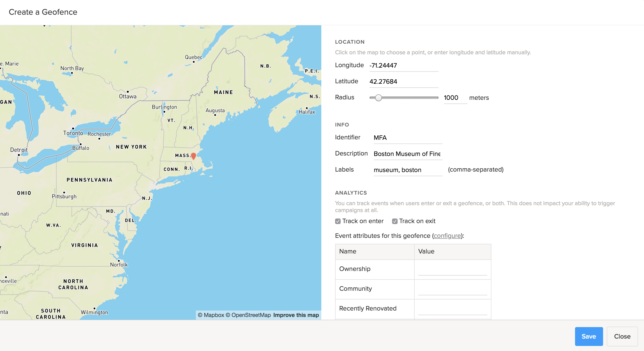Click the configure link for event attributes
Image resolution: width=644 pixels, height=351 pixels.
(x=447, y=236)
